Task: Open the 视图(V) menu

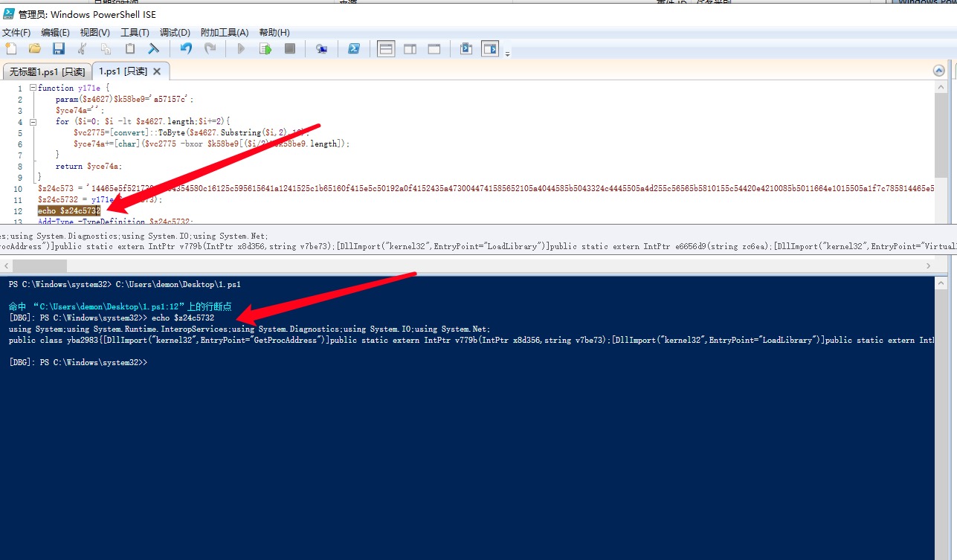Action: tap(95, 33)
